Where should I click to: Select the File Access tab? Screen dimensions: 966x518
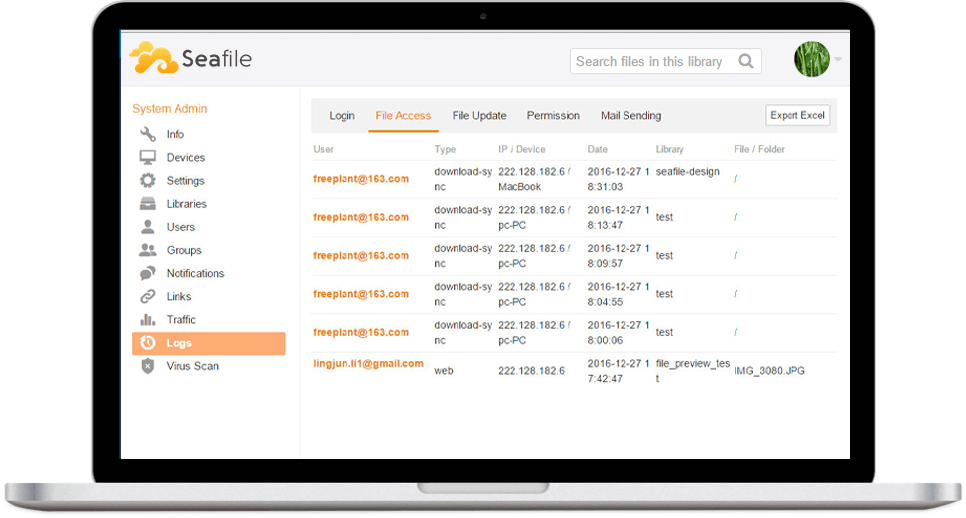[x=404, y=116]
